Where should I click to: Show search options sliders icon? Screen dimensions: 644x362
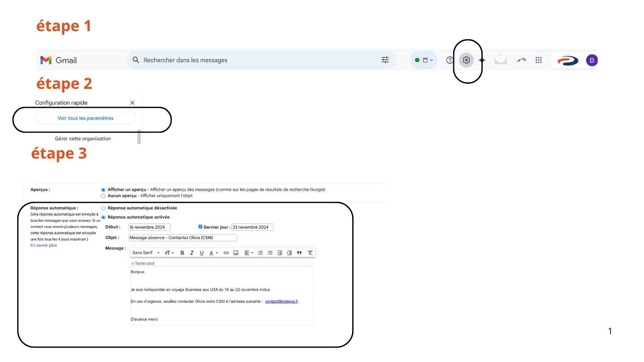coord(385,60)
